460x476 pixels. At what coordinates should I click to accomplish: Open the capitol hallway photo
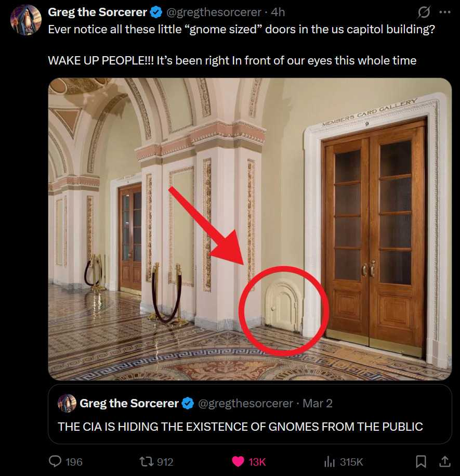coord(250,229)
